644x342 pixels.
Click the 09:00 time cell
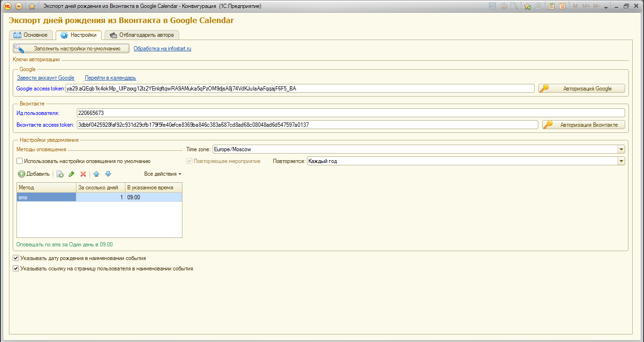[x=154, y=197]
